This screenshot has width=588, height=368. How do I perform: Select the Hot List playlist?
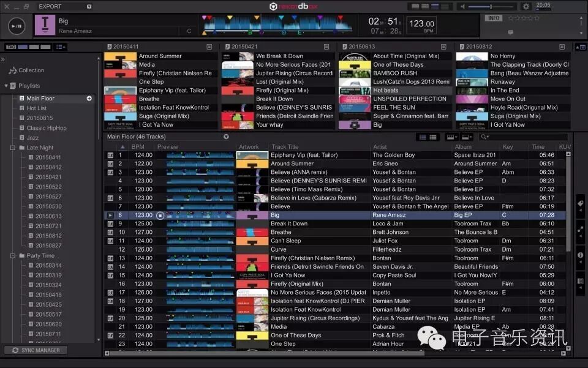tap(36, 108)
